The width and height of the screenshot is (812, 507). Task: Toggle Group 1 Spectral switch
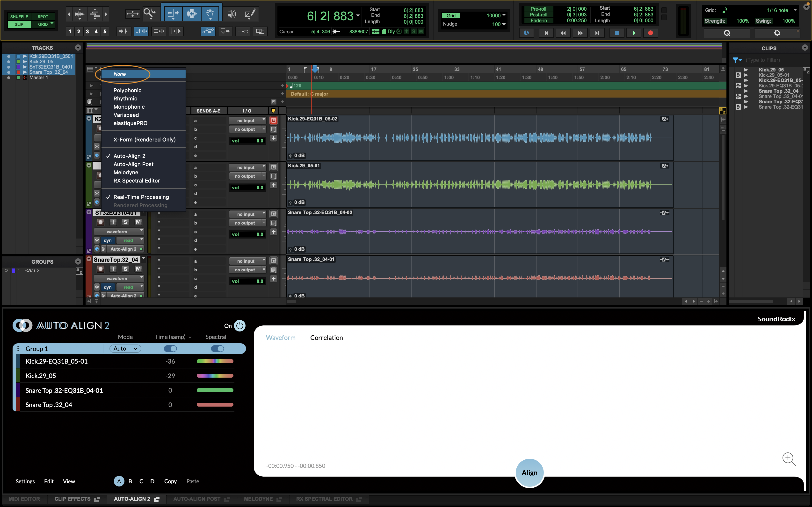217,349
